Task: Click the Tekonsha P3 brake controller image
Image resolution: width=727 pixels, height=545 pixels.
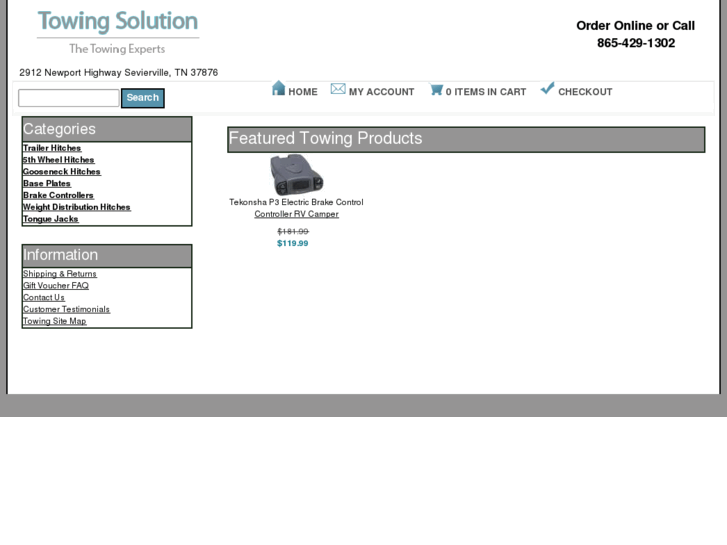Action: 296,175
